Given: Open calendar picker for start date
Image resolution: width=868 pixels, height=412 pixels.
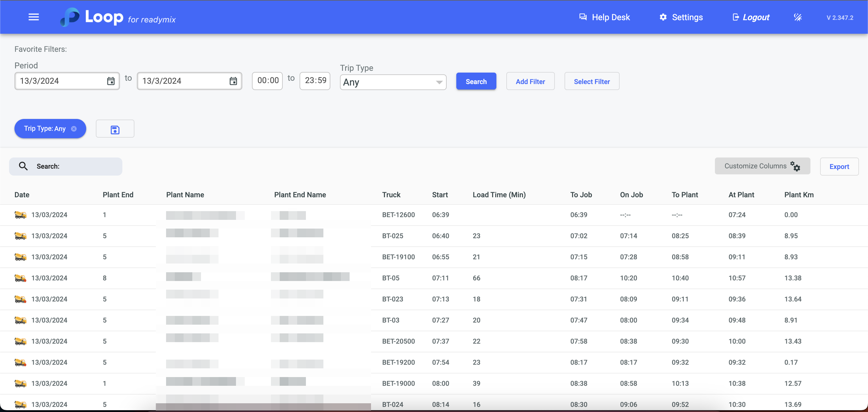Looking at the screenshot, I should pyautogui.click(x=111, y=81).
